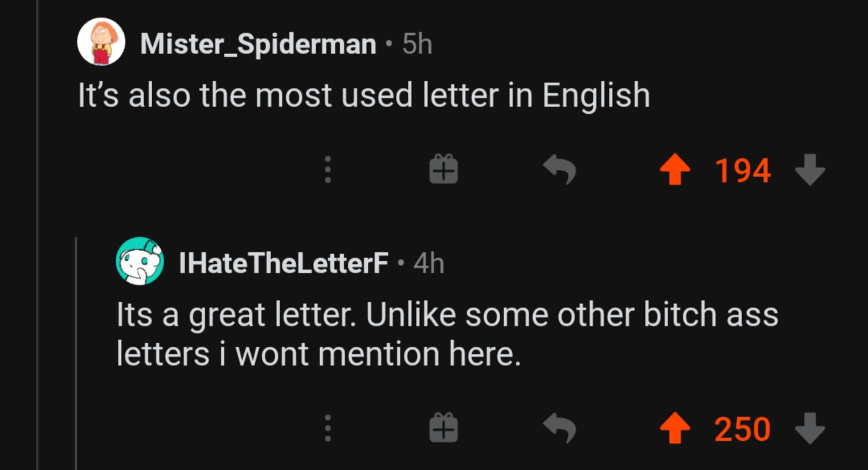Upvote Mister_Spiderman's comment
The image size is (868, 470).
pos(675,170)
